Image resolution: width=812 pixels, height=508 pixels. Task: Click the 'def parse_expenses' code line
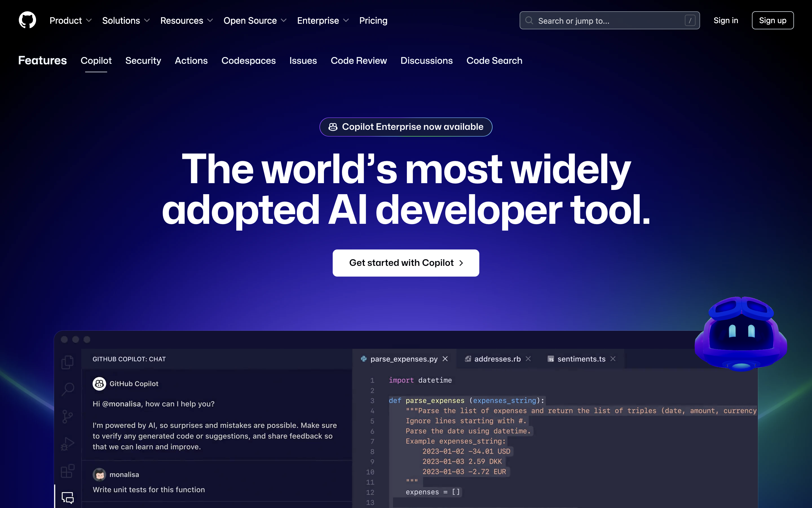[x=466, y=400]
